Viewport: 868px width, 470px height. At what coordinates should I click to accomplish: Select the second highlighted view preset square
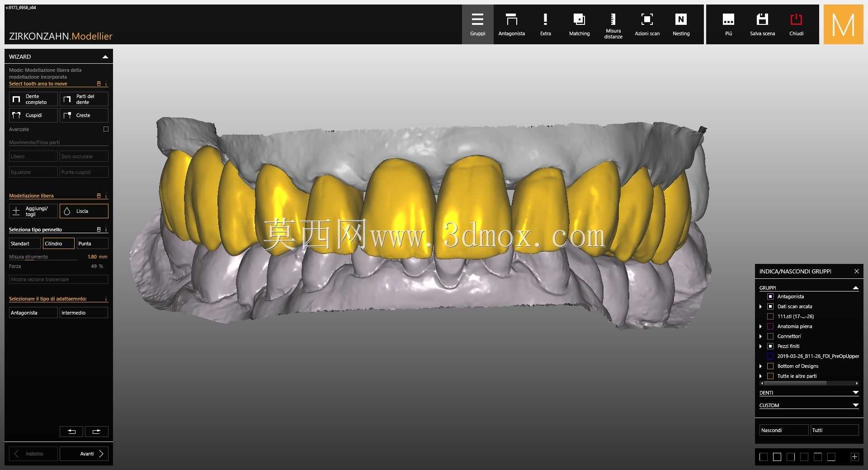777,457
